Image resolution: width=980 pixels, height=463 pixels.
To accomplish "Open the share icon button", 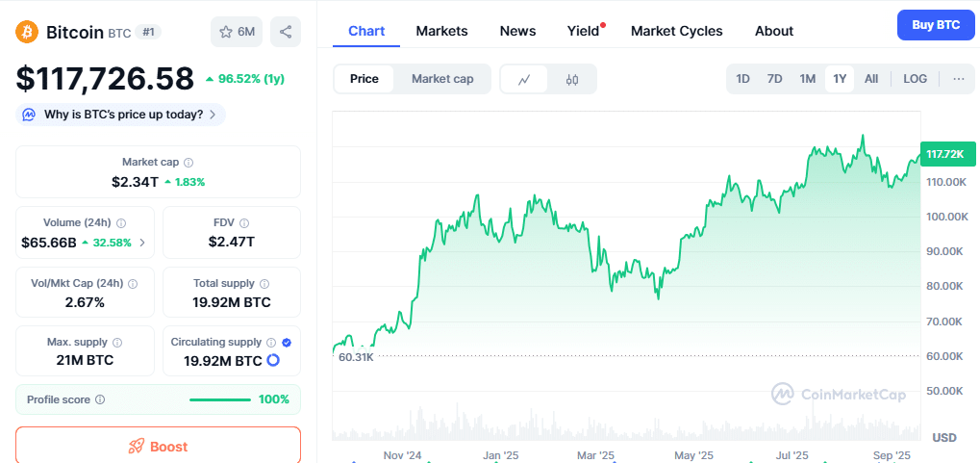I will coord(286,32).
